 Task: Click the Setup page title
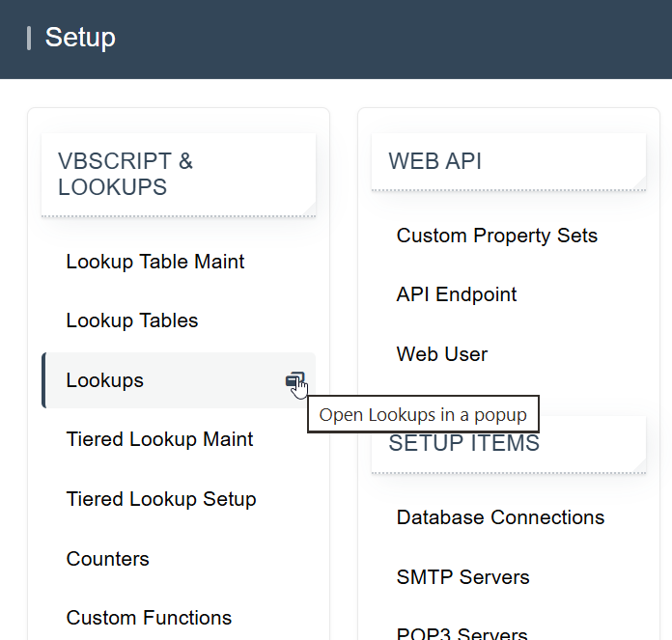80,38
